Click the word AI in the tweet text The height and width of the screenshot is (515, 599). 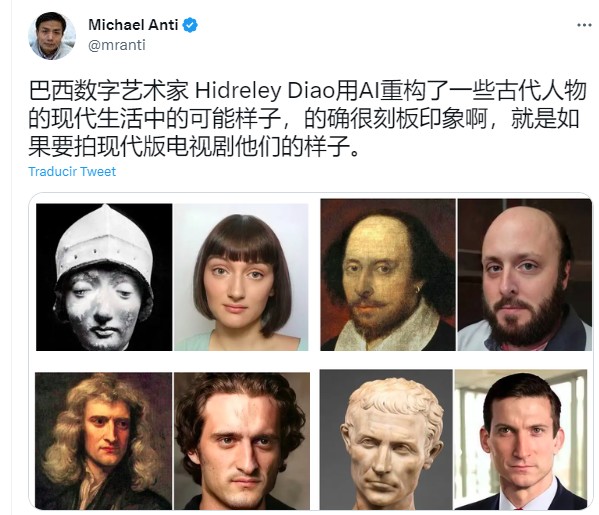(x=369, y=91)
